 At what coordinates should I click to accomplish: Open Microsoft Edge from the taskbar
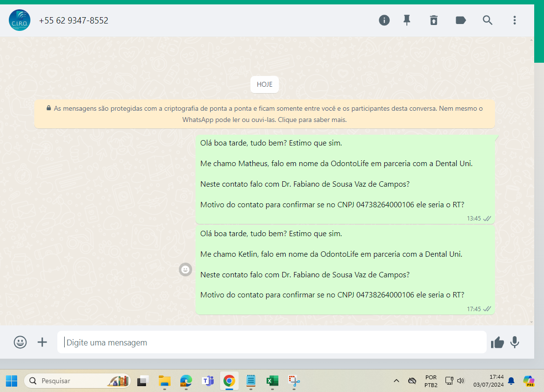(186, 381)
